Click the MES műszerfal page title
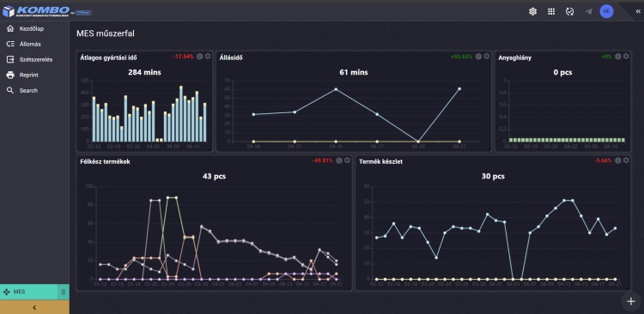Screen dimensions: 644x314 pos(105,33)
